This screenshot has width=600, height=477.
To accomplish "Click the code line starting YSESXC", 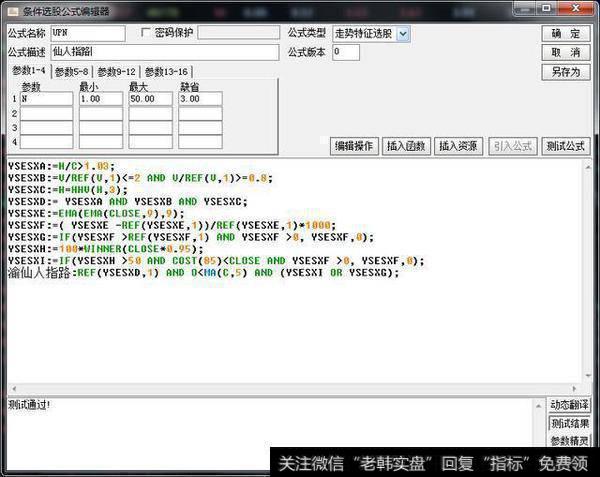I will pos(68,190).
